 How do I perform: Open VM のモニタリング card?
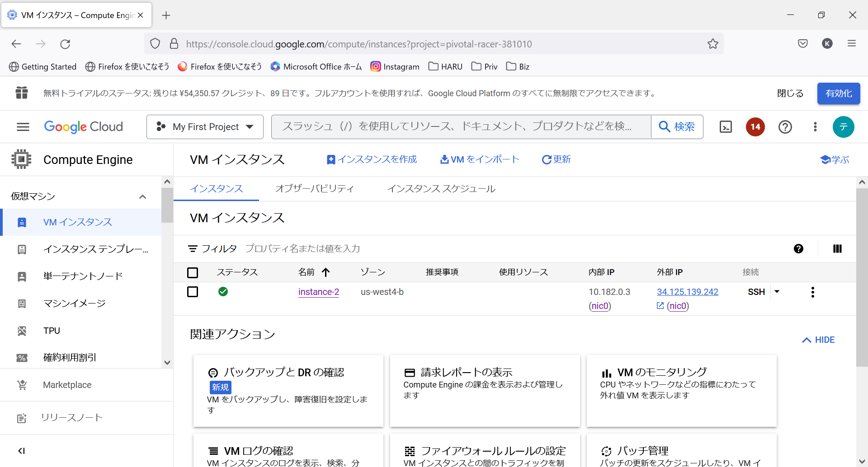click(681, 391)
